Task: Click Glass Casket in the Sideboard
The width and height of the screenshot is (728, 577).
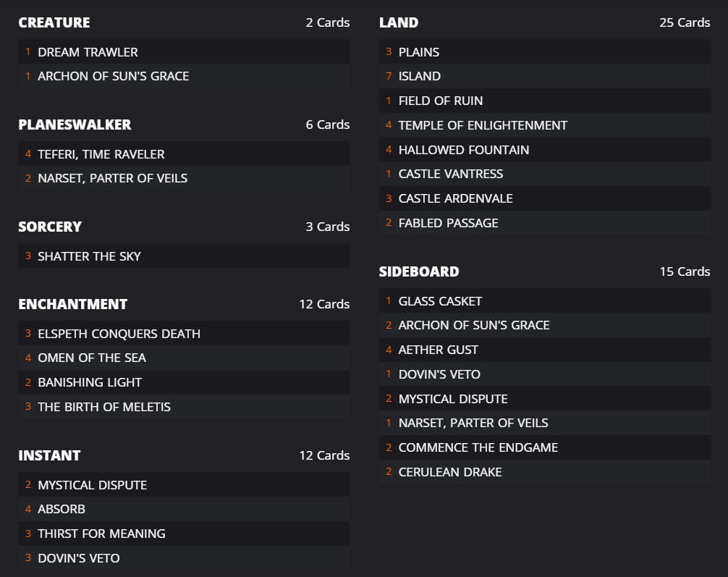Action: 440,301
